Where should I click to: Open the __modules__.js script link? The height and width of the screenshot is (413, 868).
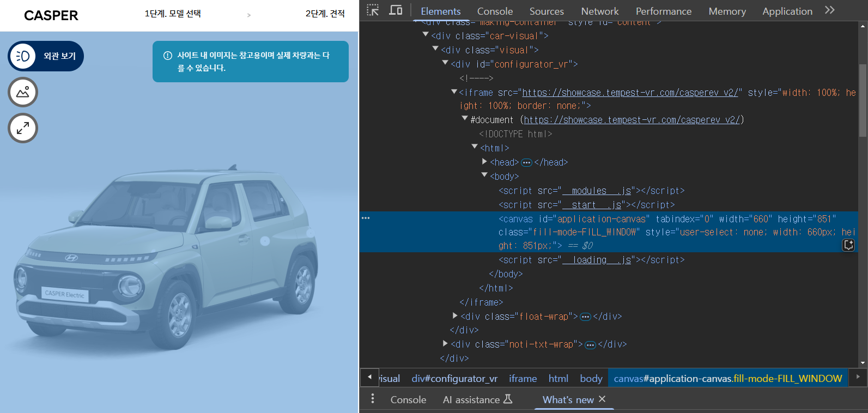[x=596, y=191]
